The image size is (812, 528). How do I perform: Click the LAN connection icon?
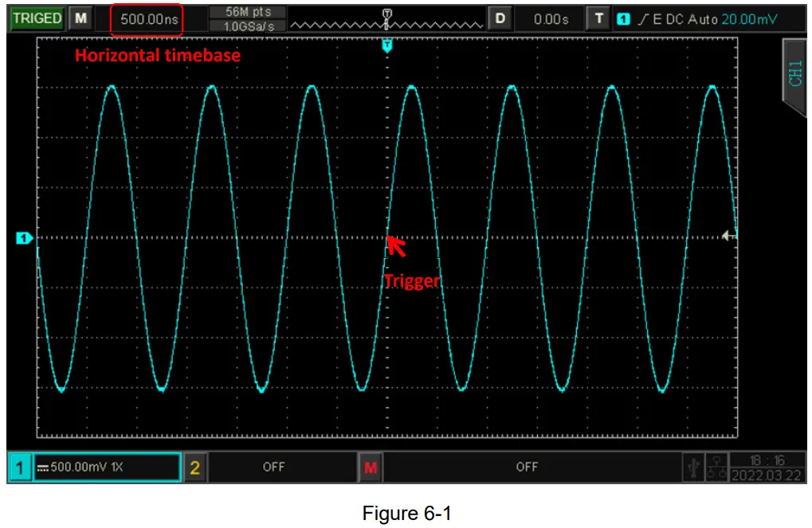[716, 468]
